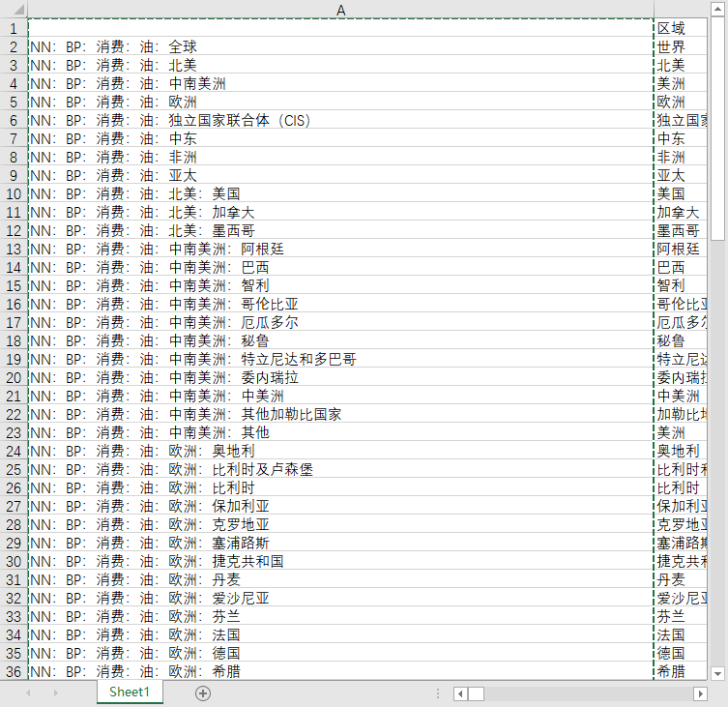This screenshot has height=707, width=728.
Task: Click horizontal scrollbar right arrow
Action: tap(700, 694)
